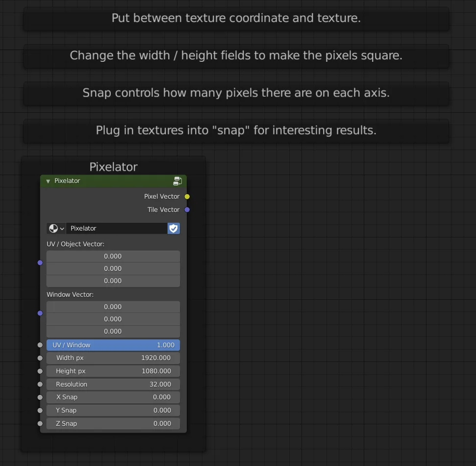Click the purple Tile Vector output socket

point(186,209)
